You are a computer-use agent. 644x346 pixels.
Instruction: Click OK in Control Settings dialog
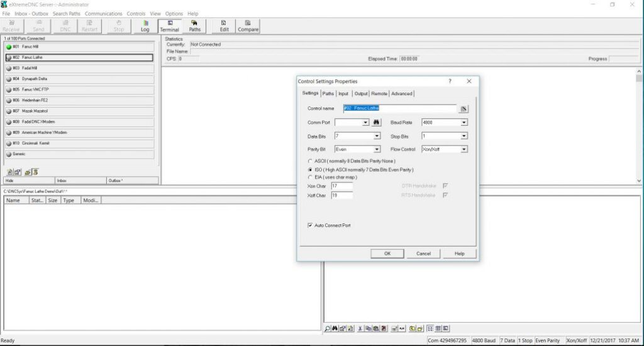point(387,254)
